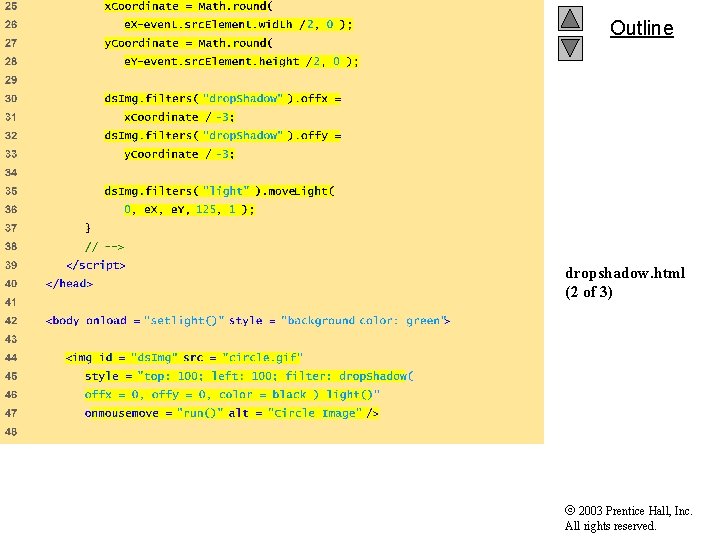Click the down arrow navigation icon

pos(570,49)
